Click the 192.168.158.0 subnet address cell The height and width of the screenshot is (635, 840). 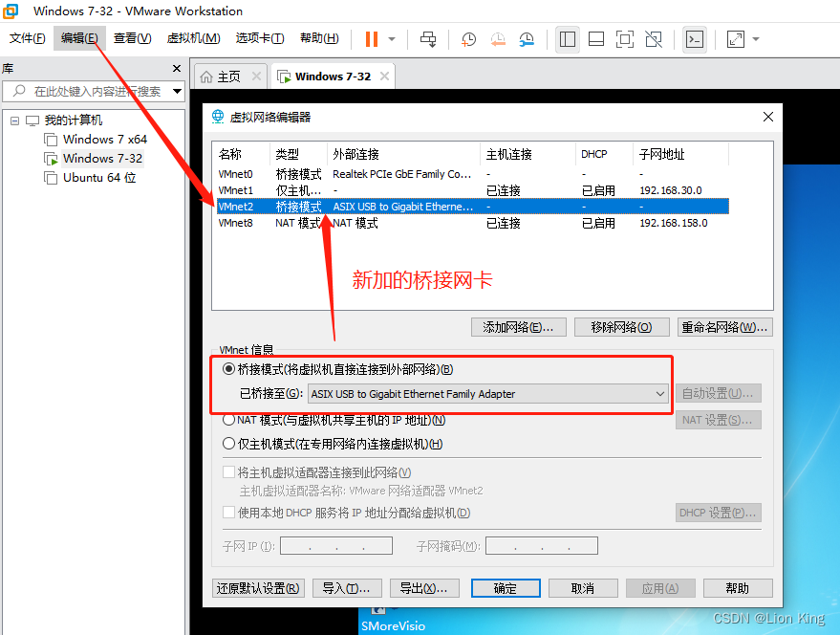[x=674, y=223]
